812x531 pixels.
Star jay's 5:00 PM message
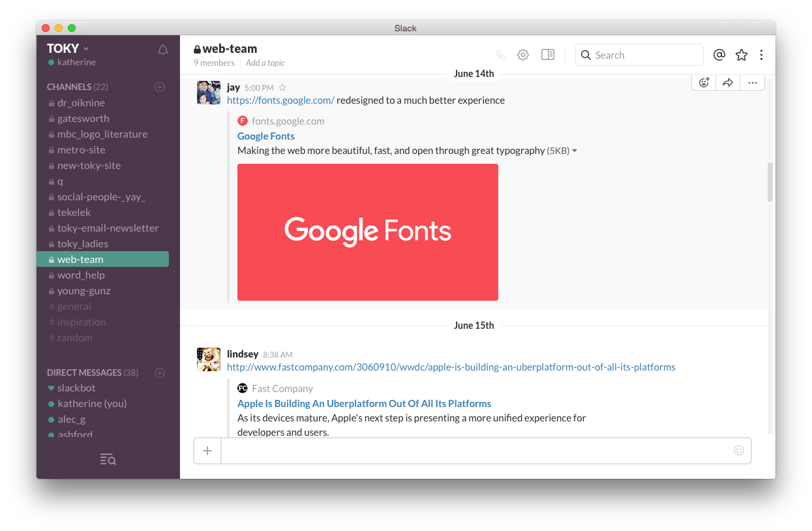click(282, 87)
